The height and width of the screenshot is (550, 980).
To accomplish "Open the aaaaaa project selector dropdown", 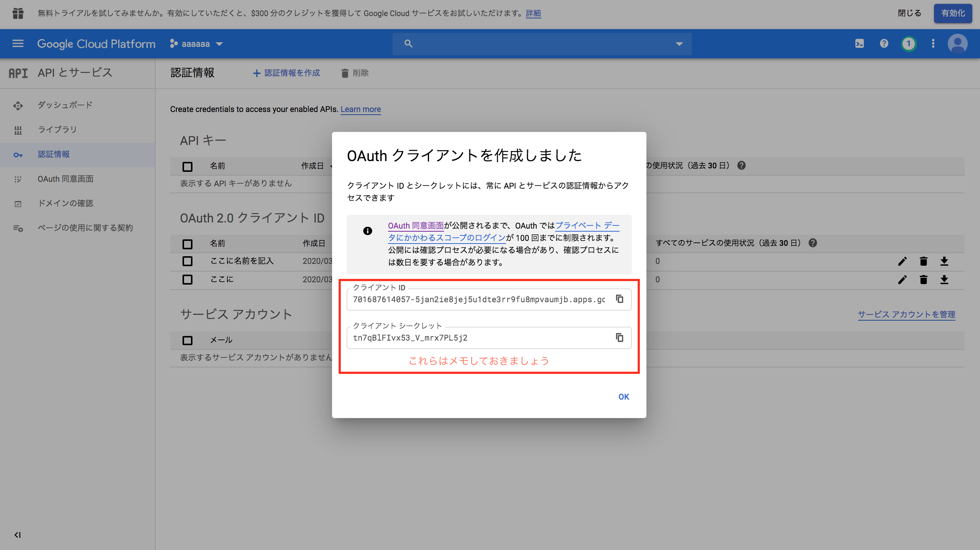I will 197,44.
